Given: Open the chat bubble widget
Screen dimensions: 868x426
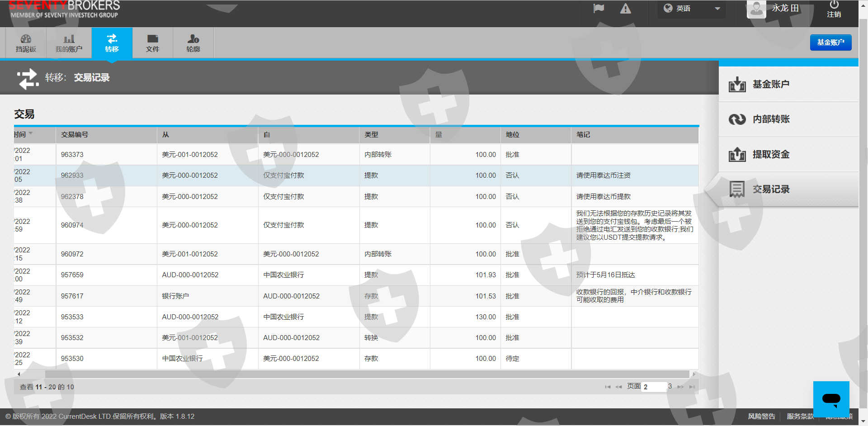Looking at the screenshot, I should tap(831, 399).
